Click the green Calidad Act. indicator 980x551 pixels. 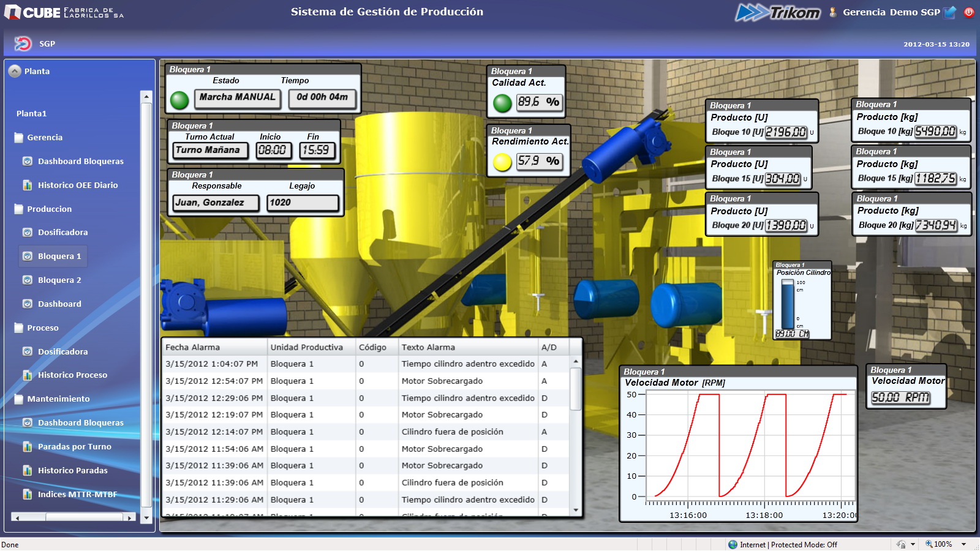click(x=502, y=103)
